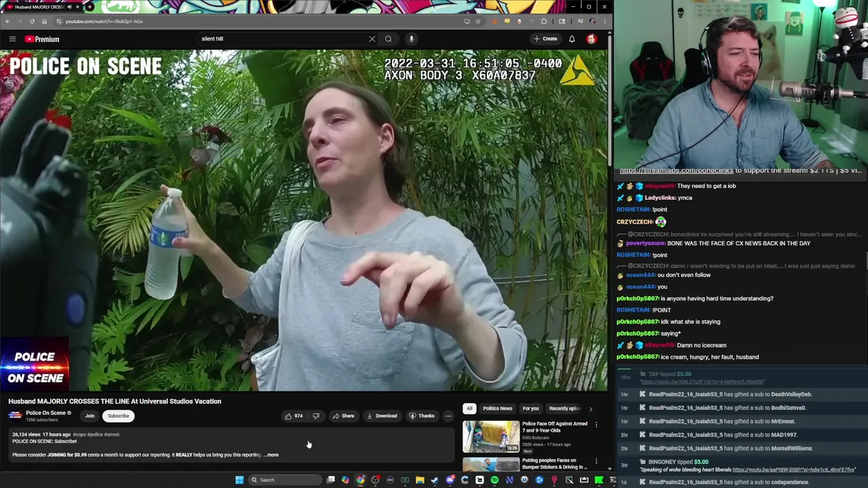Click chat message 'Damn no icecream'
Viewport: 868px width, 488px height.
tap(701, 345)
